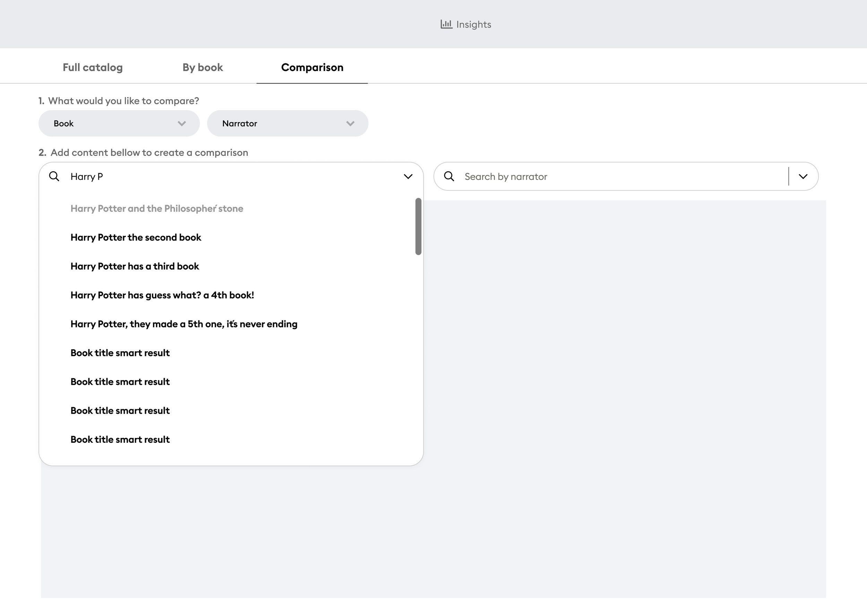Choose the first Book title smart result
This screenshot has height=616, width=867.
[x=120, y=353]
